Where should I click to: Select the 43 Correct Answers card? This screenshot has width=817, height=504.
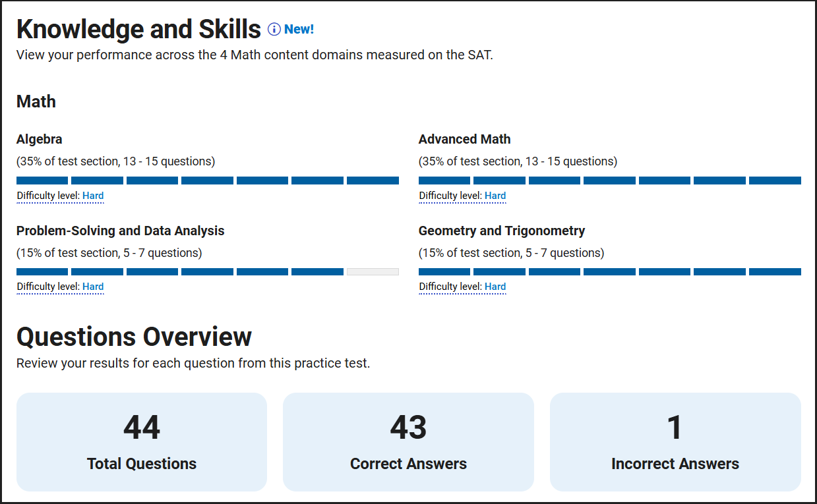click(408, 442)
